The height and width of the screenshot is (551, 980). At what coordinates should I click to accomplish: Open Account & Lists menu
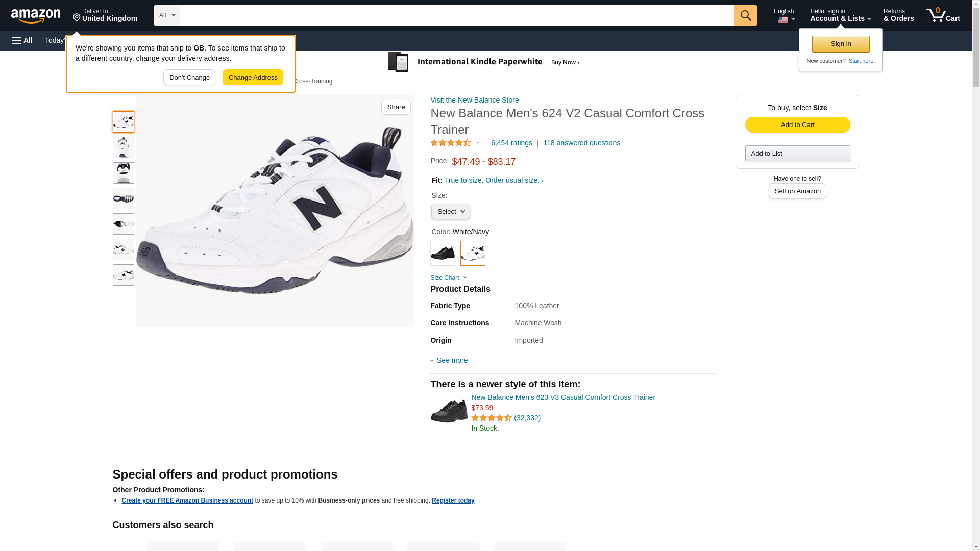[x=840, y=15]
